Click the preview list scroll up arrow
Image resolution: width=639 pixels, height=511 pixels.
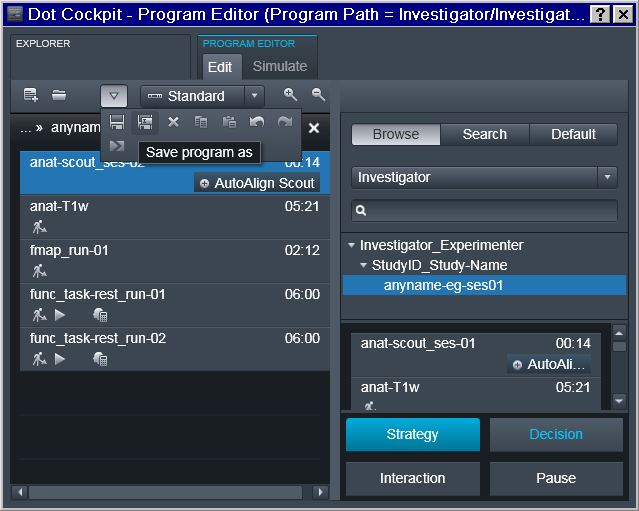point(619,333)
